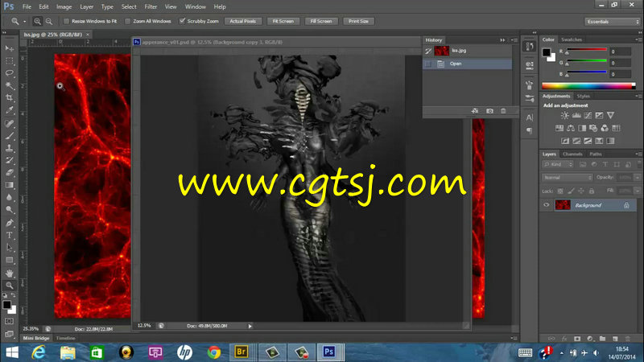Delete current state in History panel

(x=503, y=111)
